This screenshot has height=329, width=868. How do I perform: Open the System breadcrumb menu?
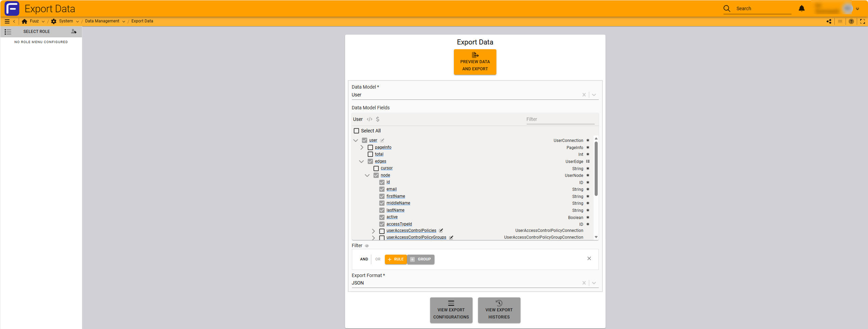click(66, 21)
